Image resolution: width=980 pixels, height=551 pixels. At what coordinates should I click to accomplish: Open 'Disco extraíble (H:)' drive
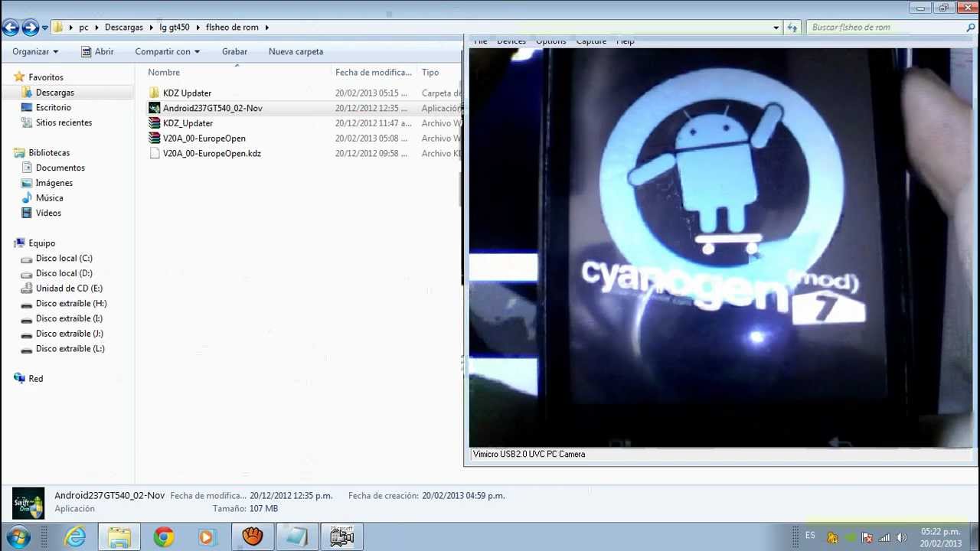pyautogui.click(x=71, y=303)
